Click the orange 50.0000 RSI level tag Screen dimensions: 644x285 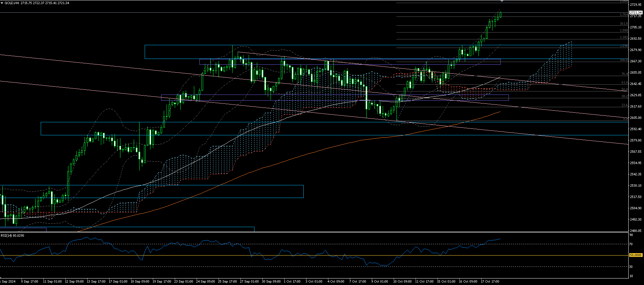[635, 255]
